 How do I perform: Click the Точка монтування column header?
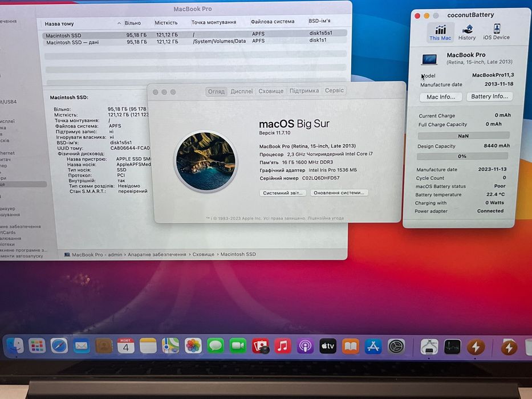(214, 22)
